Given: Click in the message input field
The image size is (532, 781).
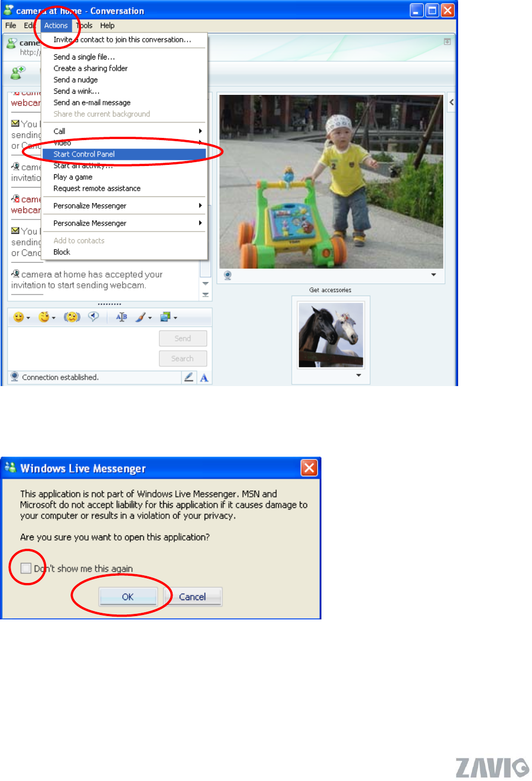Looking at the screenshot, I should coord(82,347).
